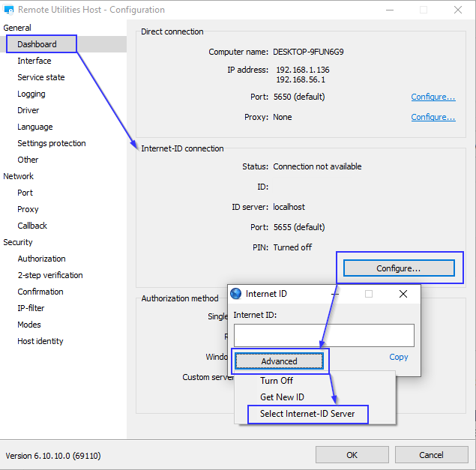Open Service state settings
476x470 pixels.
point(41,77)
